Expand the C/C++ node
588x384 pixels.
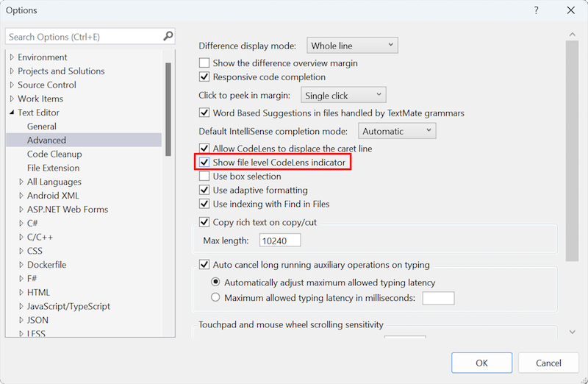[x=21, y=237]
